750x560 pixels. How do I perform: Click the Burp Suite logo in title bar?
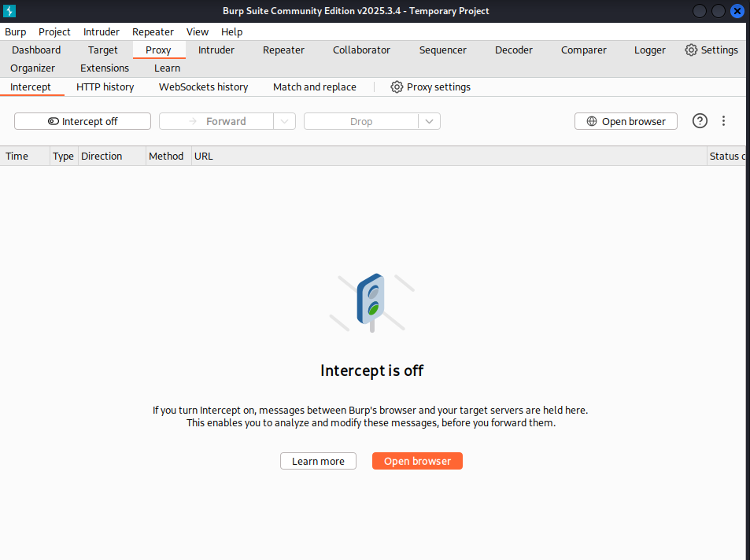[9, 10]
